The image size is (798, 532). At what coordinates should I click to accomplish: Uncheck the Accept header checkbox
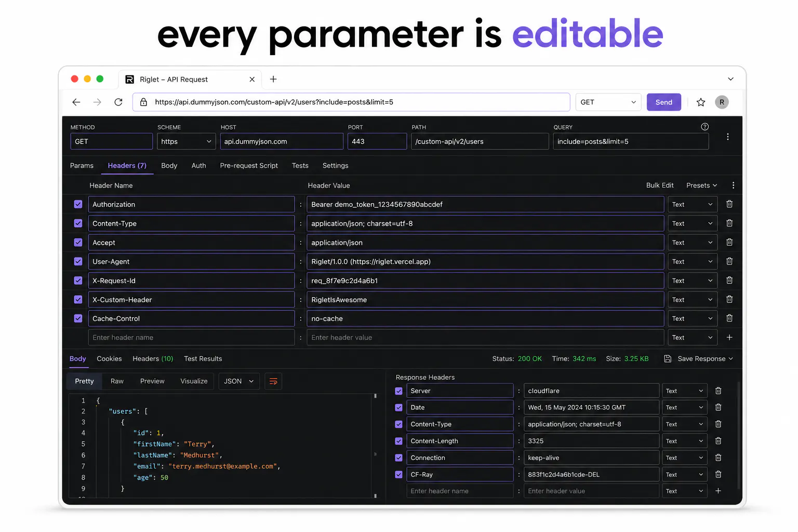(78, 243)
